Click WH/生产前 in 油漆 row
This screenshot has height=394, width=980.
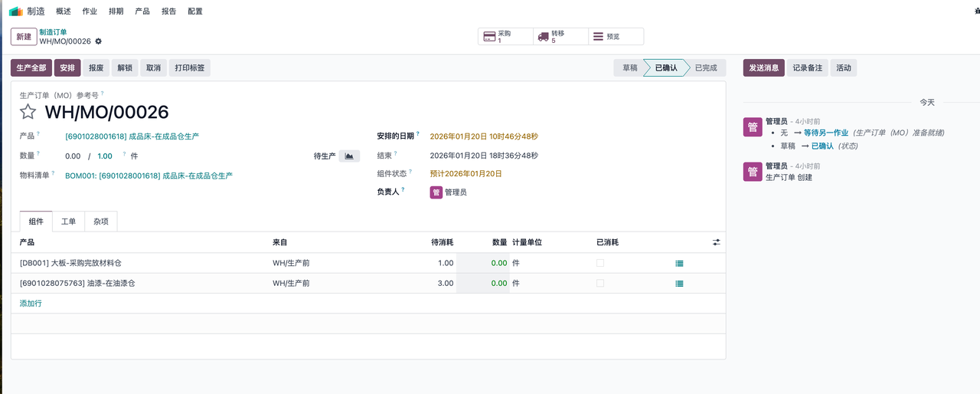(x=291, y=283)
